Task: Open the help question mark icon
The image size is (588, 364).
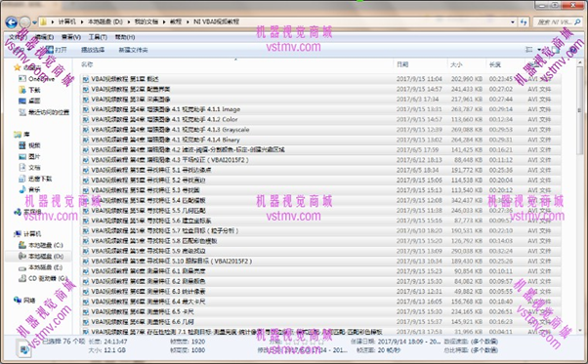Action: click(x=573, y=50)
